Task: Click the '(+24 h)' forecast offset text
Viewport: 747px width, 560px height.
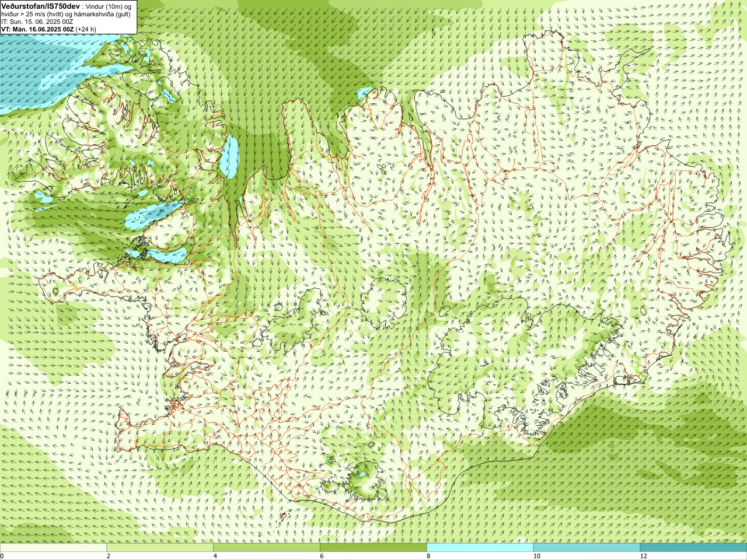Action: point(86,29)
